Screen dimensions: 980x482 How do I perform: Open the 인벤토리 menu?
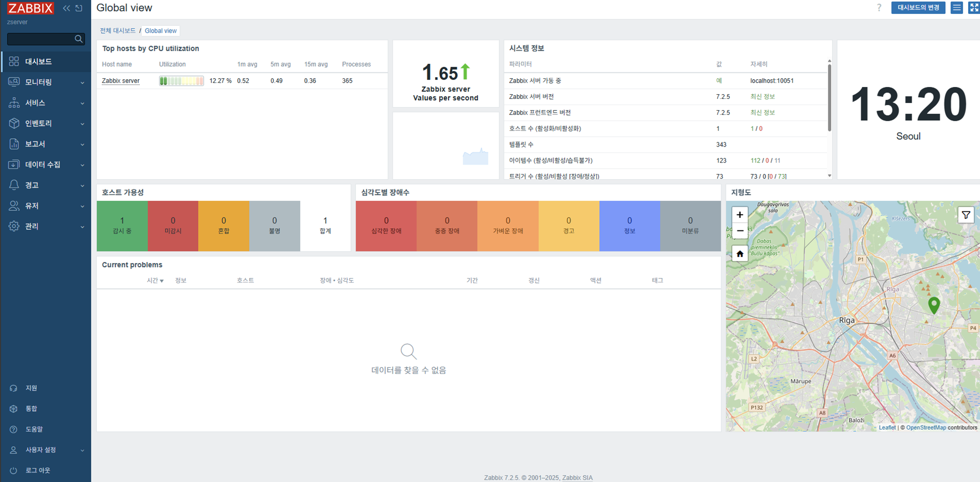(x=46, y=123)
